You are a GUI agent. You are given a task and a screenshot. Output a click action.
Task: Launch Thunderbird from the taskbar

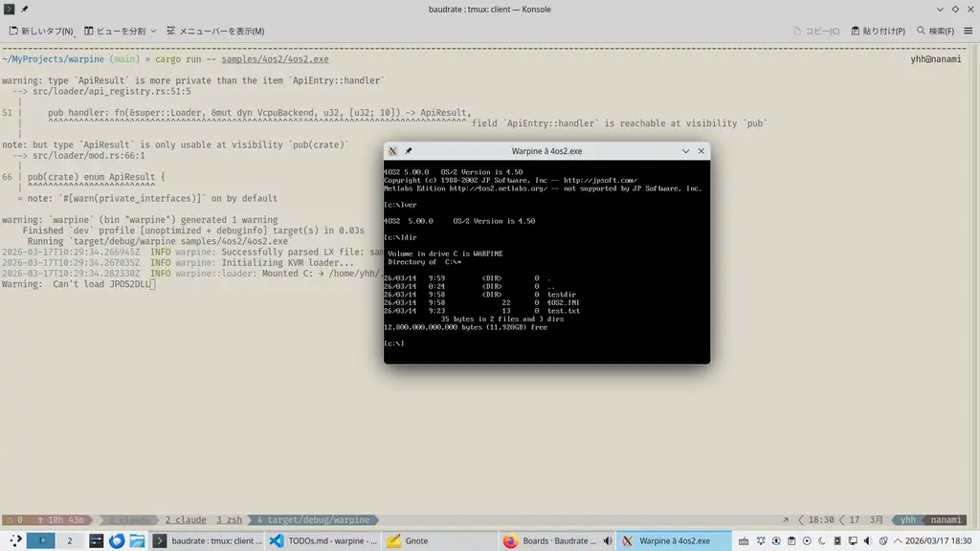point(117,540)
